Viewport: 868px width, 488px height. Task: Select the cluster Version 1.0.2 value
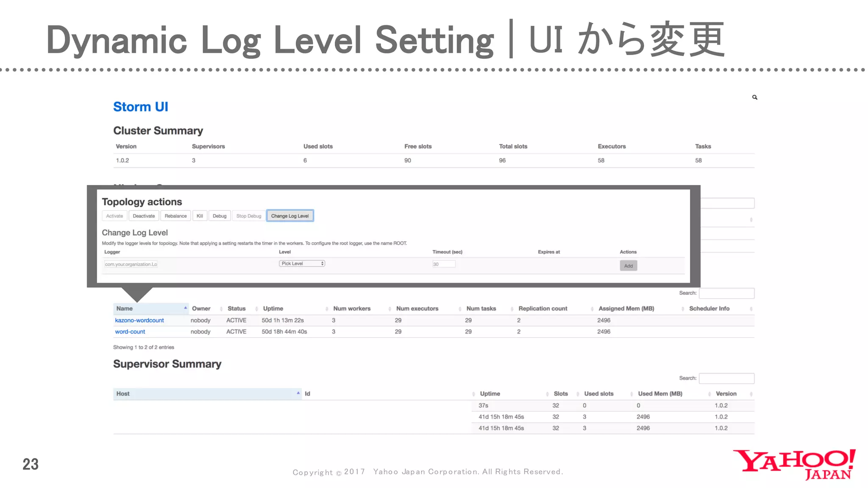122,161
